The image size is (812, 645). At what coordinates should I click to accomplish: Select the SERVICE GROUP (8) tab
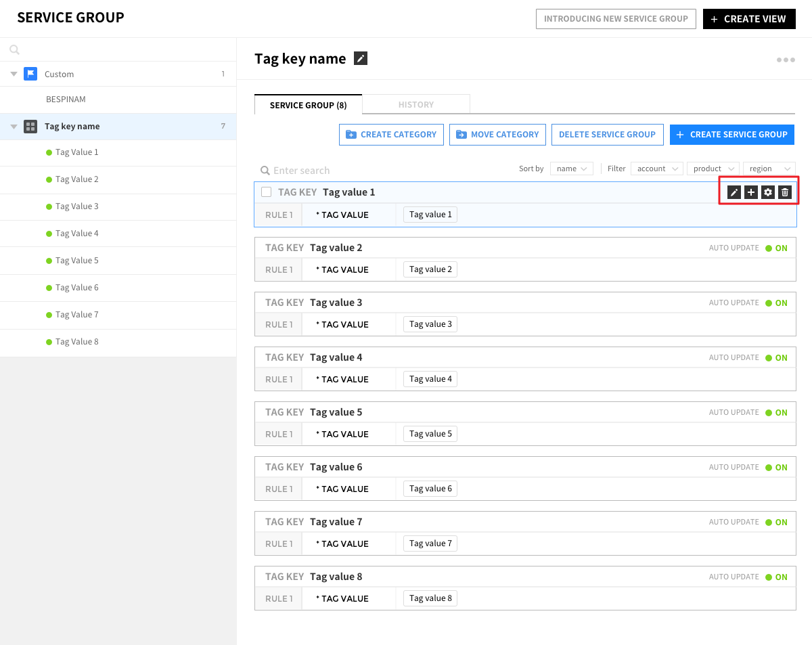pos(308,105)
